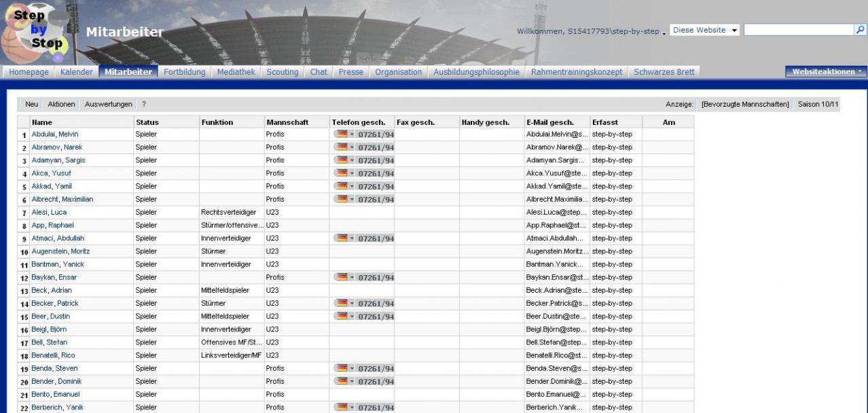868x413 pixels.
Task: Open the Auswertungen menu
Action: pyautogui.click(x=108, y=104)
